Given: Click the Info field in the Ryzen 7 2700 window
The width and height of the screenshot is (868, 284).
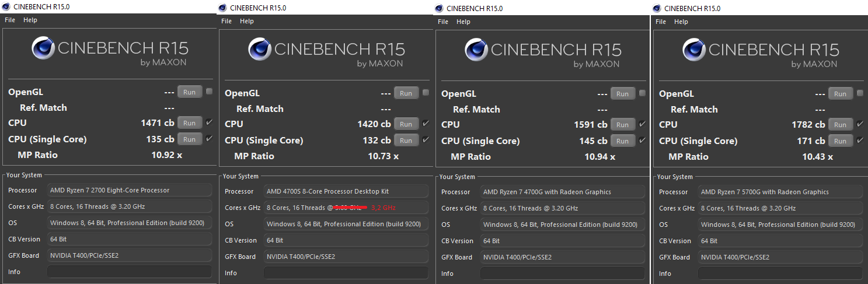Looking at the screenshot, I should 129,272.
